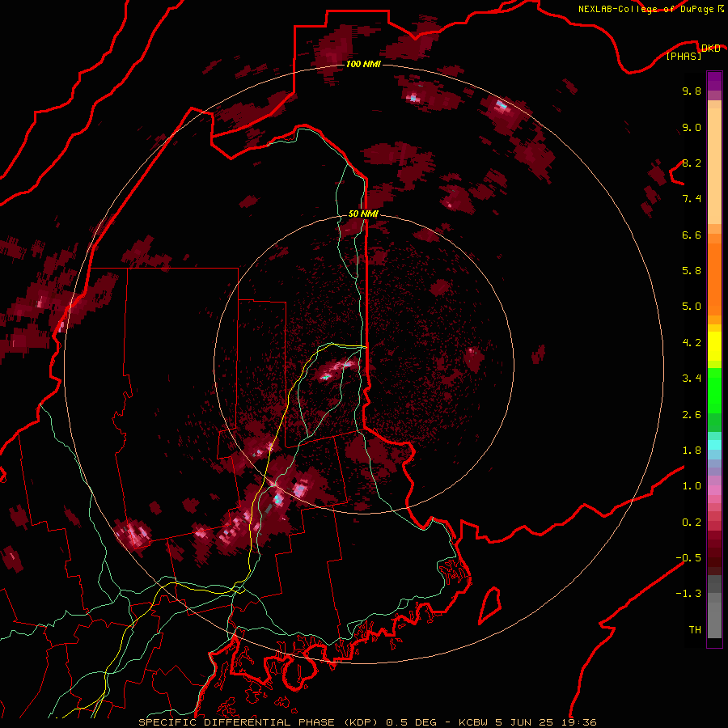The image size is (728, 728).
Task: Click the TH threshold label on colorbar
Action: (x=695, y=629)
